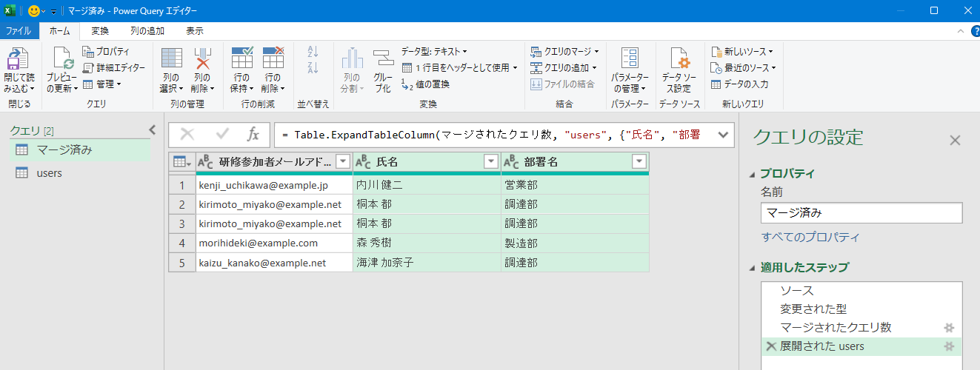Select the 部署名 column header
This screenshot has height=370, width=980.
(575, 162)
